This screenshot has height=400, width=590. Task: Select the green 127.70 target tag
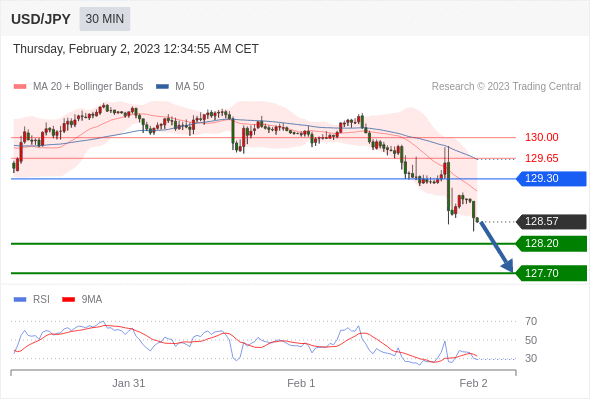click(x=552, y=273)
